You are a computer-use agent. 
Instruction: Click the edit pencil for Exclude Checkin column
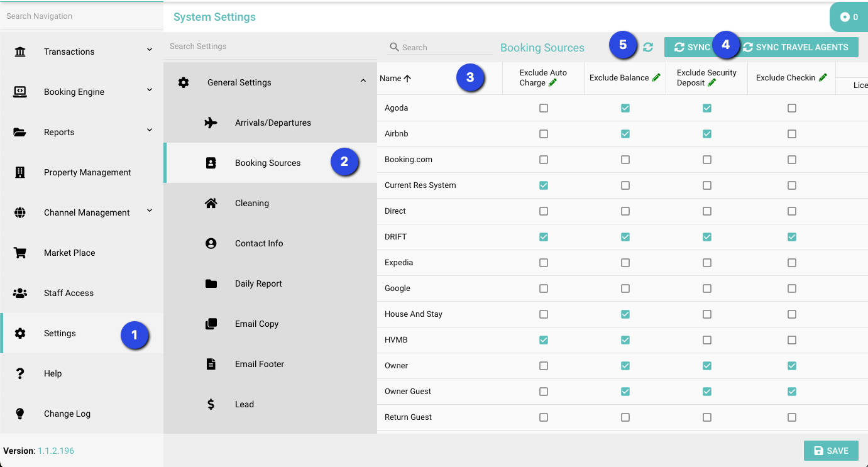pos(823,77)
